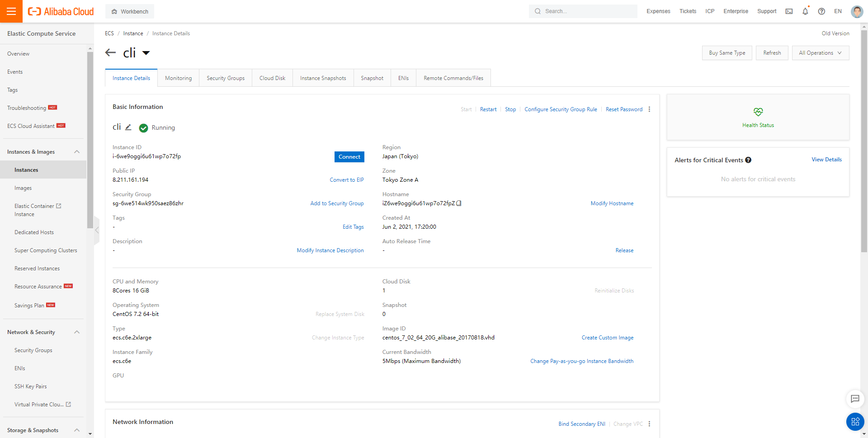The height and width of the screenshot is (438, 868).
Task: Open View Details for critical events
Action: [826, 160]
